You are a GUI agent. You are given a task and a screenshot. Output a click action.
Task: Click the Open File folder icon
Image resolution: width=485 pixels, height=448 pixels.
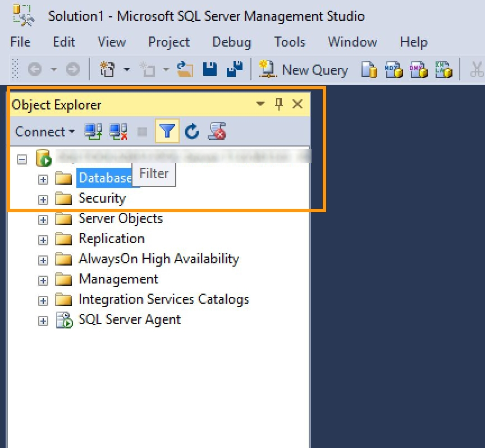(x=185, y=68)
